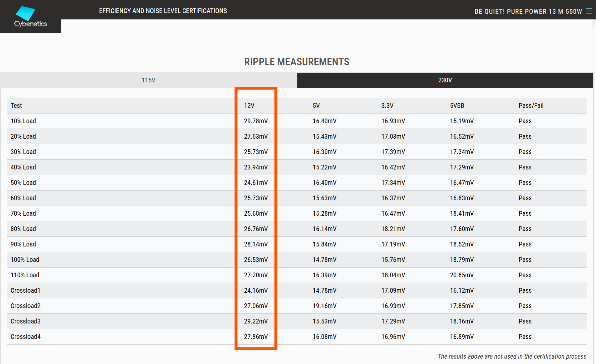This screenshot has width=596, height=364.
Task: Select the 110% Load row label
Action: tap(25, 275)
